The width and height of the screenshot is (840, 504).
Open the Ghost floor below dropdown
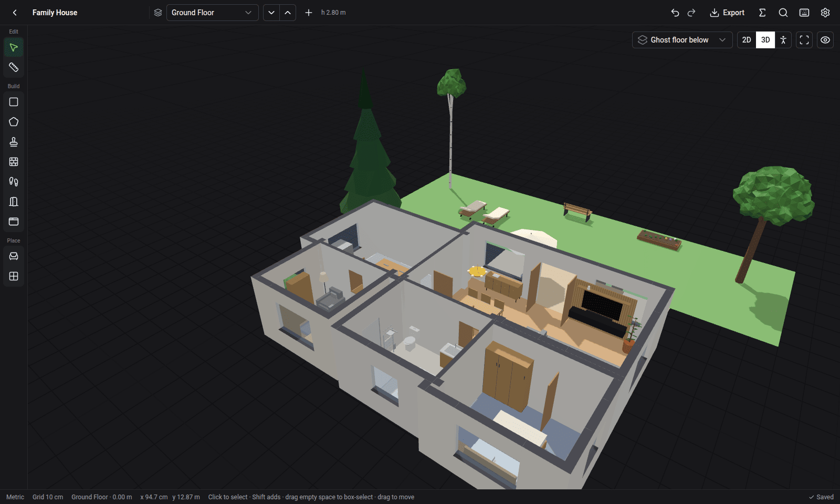point(682,40)
